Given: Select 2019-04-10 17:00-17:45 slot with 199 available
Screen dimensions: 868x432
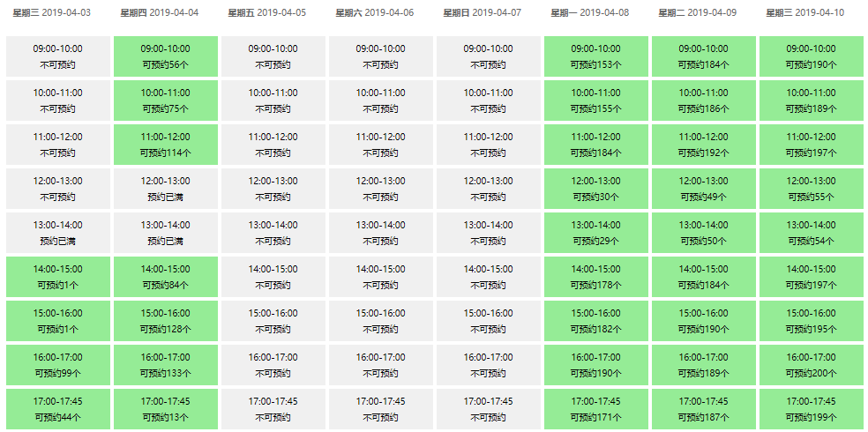Looking at the screenshot, I should pyautogui.click(x=811, y=409).
